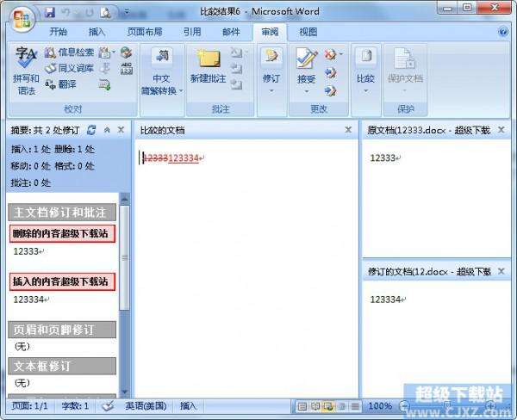Jump to previous change icon
The height and width of the screenshot is (420, 517).
330,72
